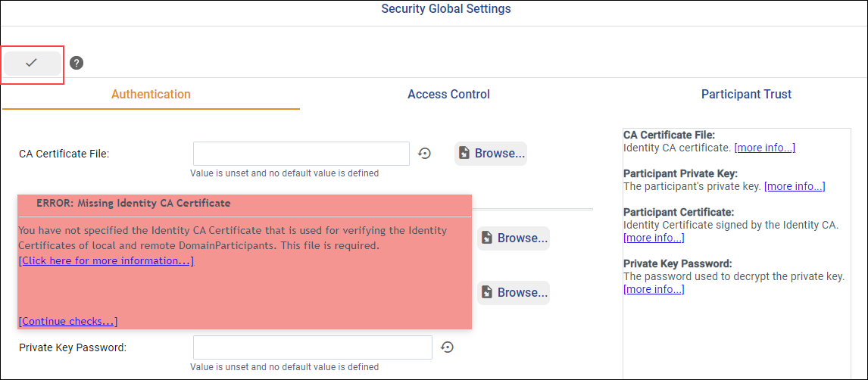Open more info for Private Key Password

pyautogui.click(x=654, y=289)
